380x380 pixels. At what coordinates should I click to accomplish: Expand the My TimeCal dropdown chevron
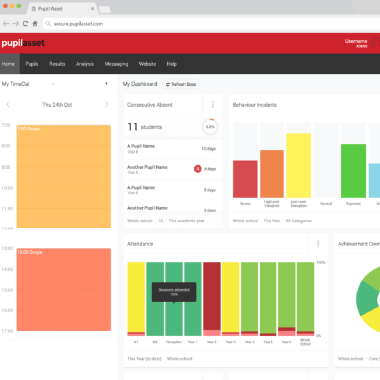click(x=53, y=84)
